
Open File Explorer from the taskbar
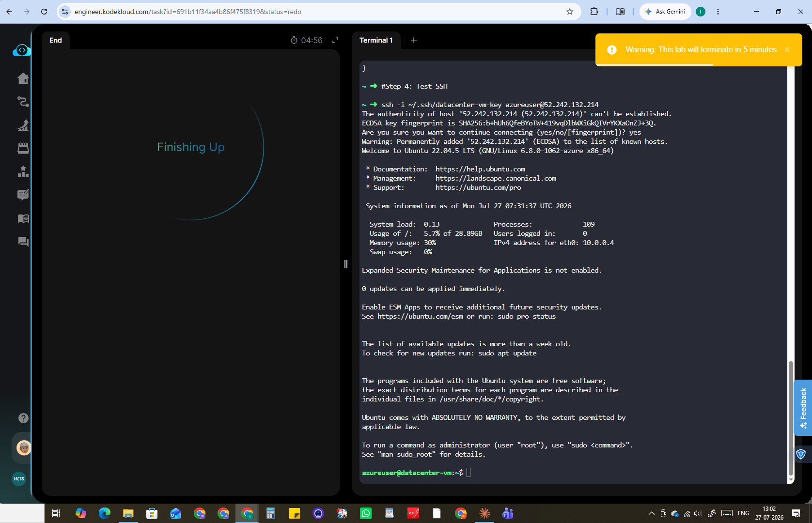tap(128, 513)
